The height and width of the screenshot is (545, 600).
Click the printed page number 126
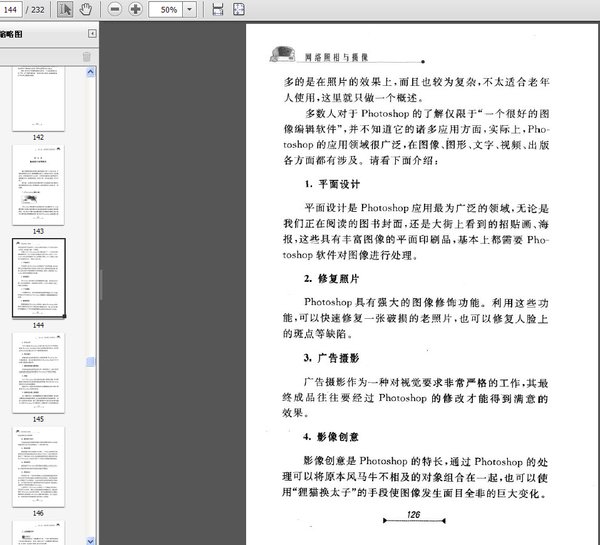tap(414, 514)
